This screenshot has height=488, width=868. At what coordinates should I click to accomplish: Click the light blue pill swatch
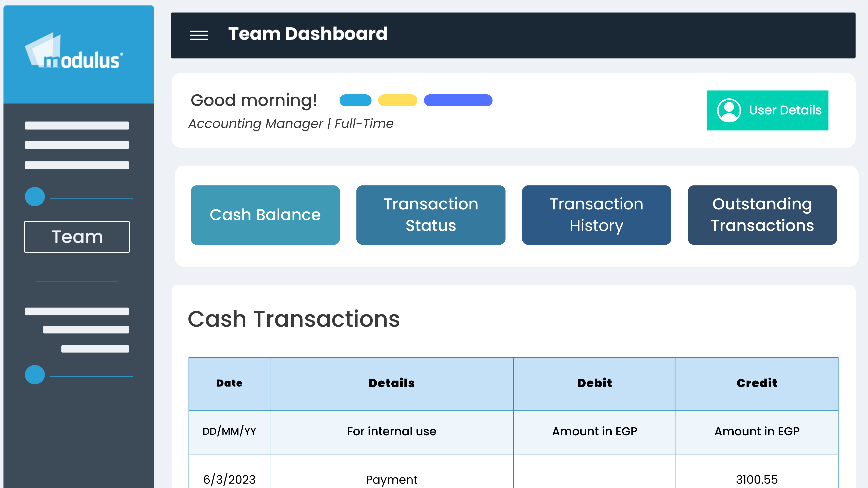[x=355, y=100]
